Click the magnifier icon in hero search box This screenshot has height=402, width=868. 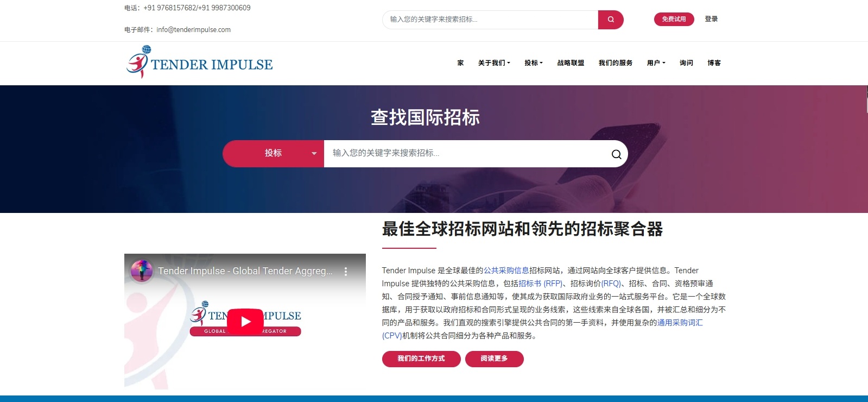coord(616,154)
